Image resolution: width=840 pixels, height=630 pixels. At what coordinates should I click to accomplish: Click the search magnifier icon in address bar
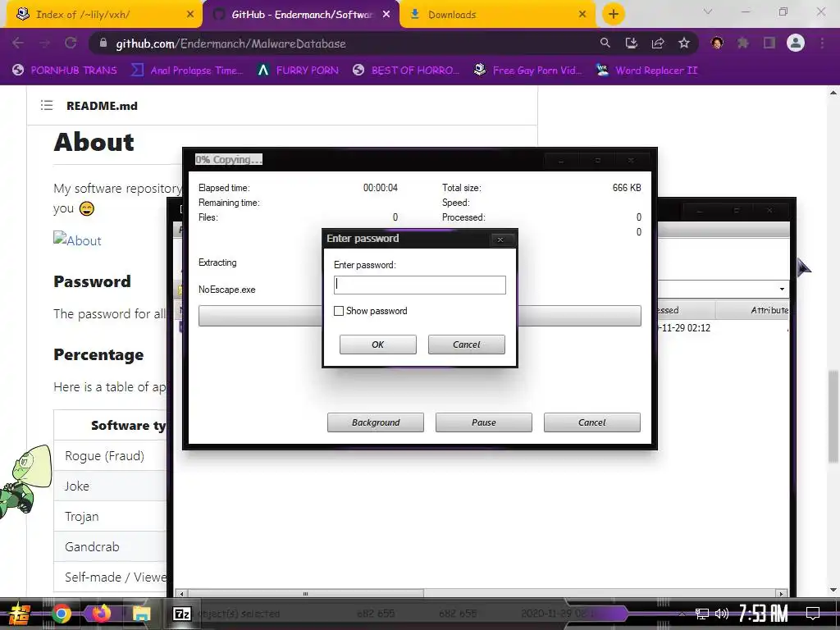605,43
